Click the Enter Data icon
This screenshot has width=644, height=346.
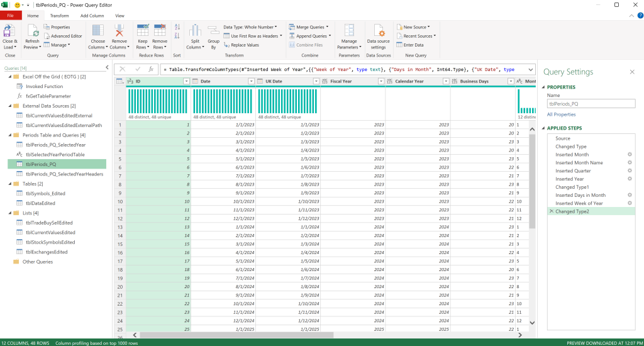399,45
